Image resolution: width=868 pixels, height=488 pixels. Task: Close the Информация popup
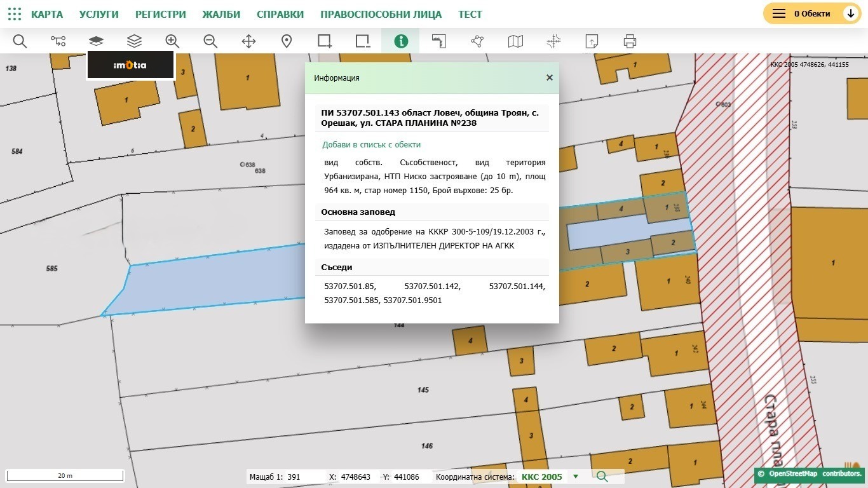(x=549, y=78)
